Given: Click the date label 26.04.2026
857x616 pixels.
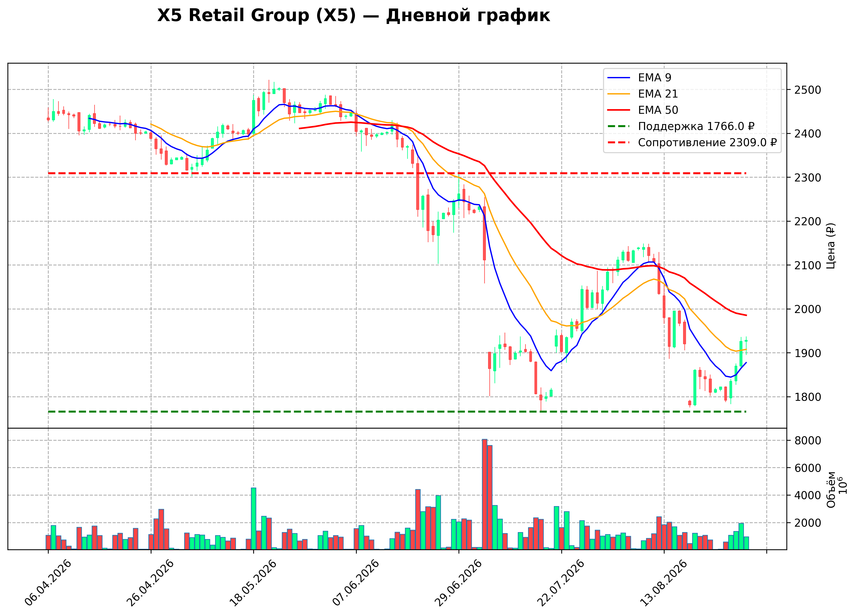Looking at the screenshot, I should 150,583.
